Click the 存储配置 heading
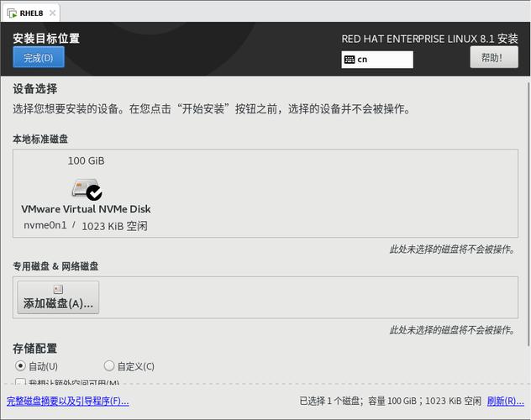 [35, 349]
